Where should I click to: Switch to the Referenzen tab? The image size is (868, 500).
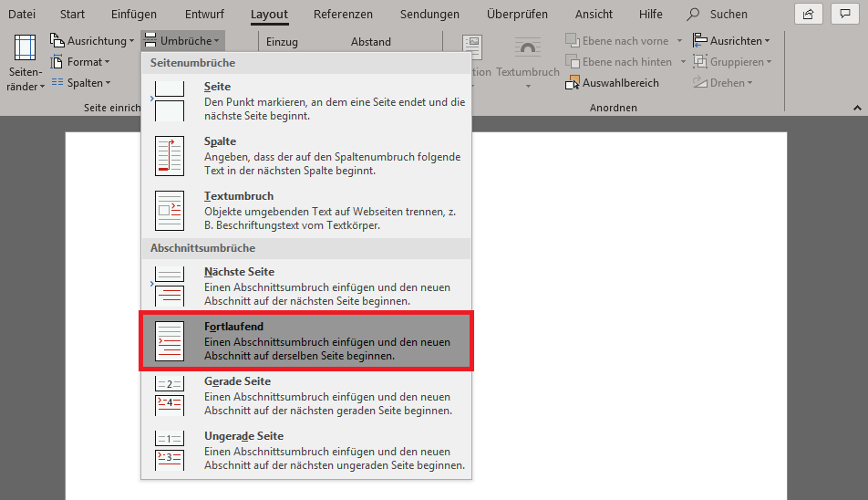pos(343,15)
